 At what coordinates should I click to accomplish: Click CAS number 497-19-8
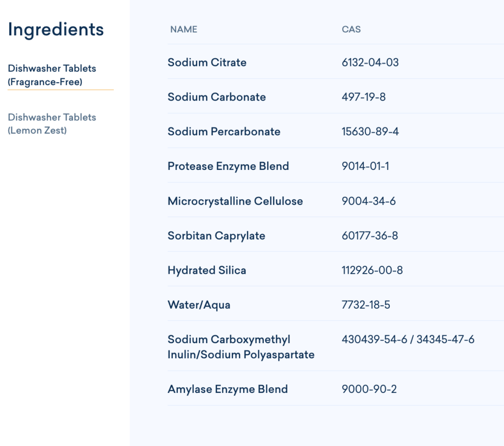[363, 97]
